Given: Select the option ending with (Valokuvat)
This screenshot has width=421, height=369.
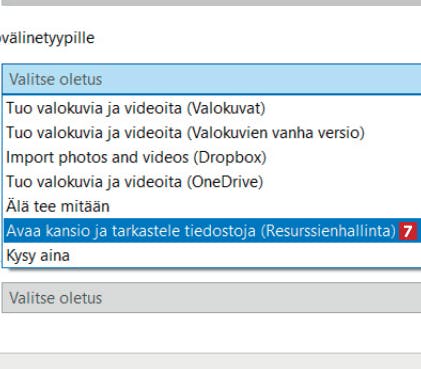Looking at the screenshot, I should [213, 108].
